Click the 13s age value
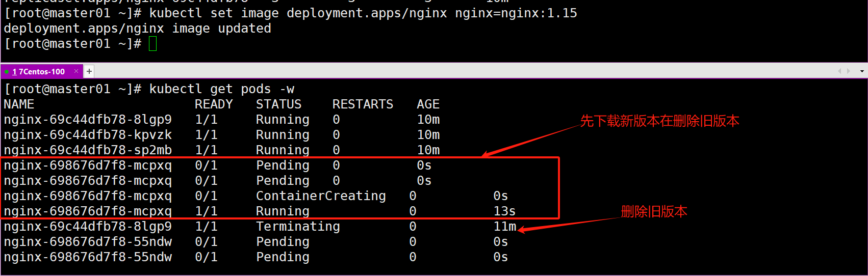868x276 pixels. (x=504, y=211)
